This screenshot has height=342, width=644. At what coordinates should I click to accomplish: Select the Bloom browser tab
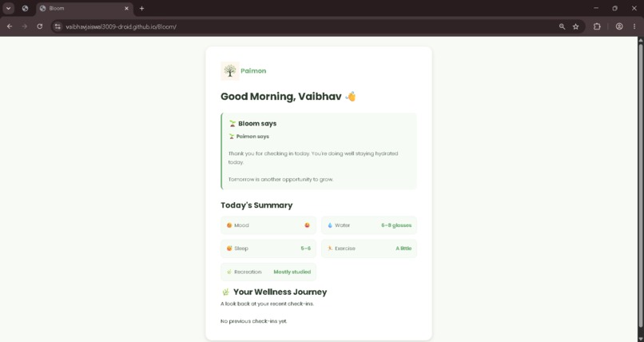tap(85, 9)
